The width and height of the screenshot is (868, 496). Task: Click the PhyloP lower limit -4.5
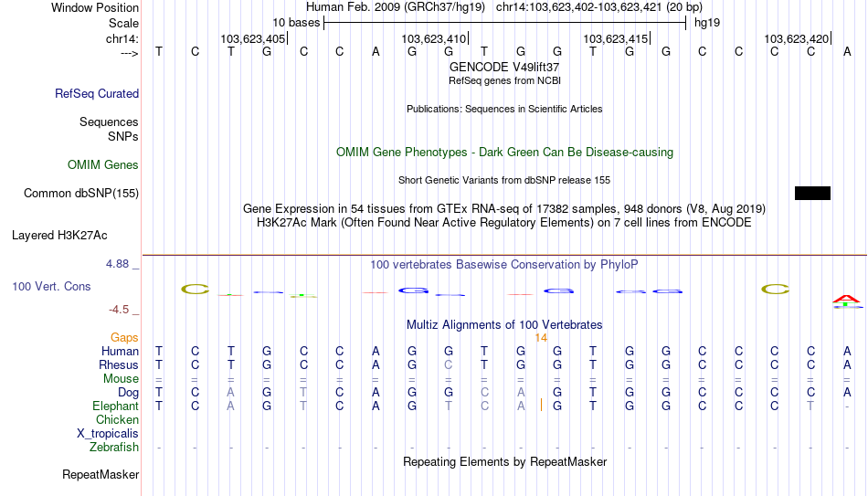pos(119,310)
